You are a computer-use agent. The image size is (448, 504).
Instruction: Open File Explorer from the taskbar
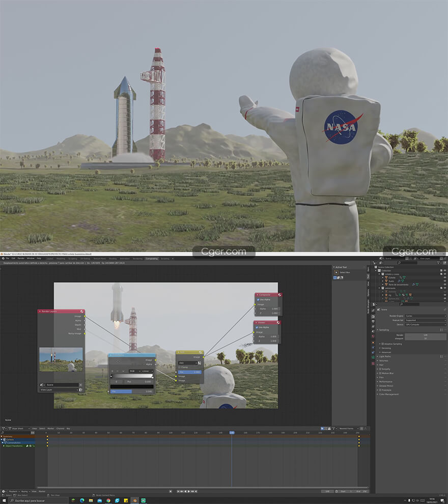(91, 500)
